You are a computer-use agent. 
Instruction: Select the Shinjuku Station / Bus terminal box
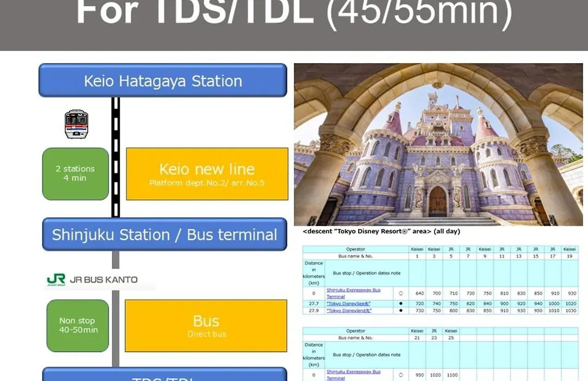pos(164,235)
